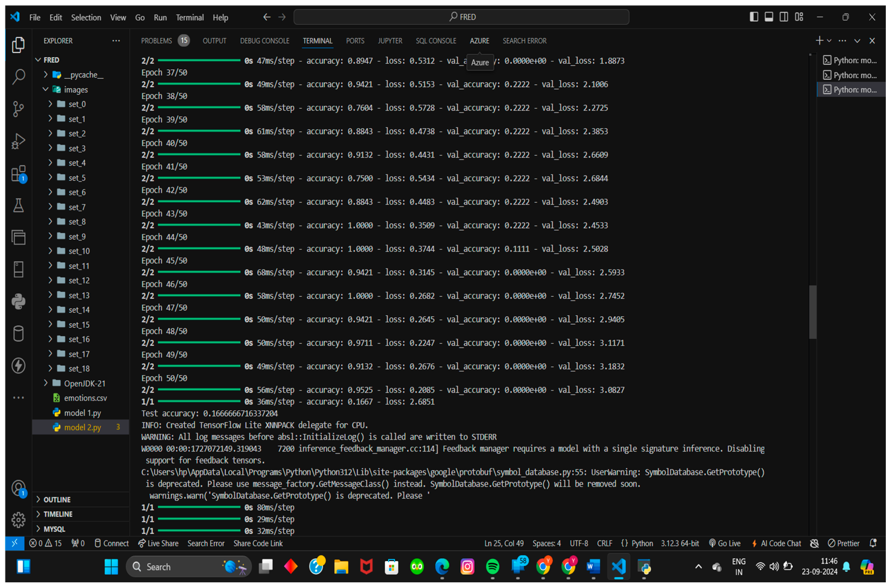Click Go Live in status bar
Screen dimensions: 891x588
pyautogui.click(x=725, y=544)
